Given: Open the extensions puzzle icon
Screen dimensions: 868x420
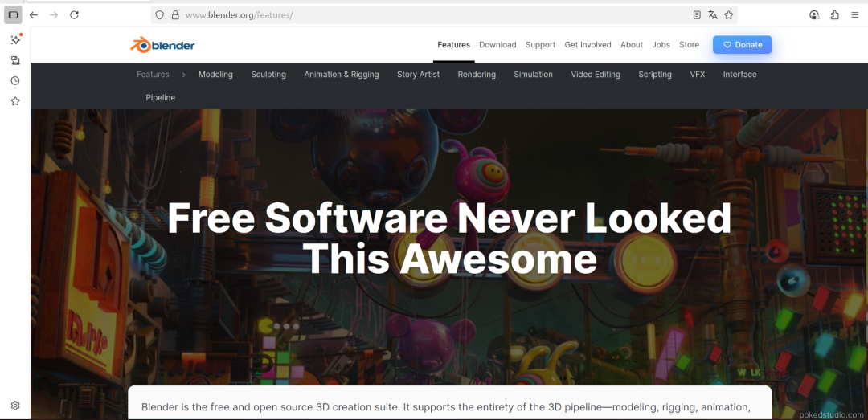Looking at the screenshot, I should [x=834, y=15].
